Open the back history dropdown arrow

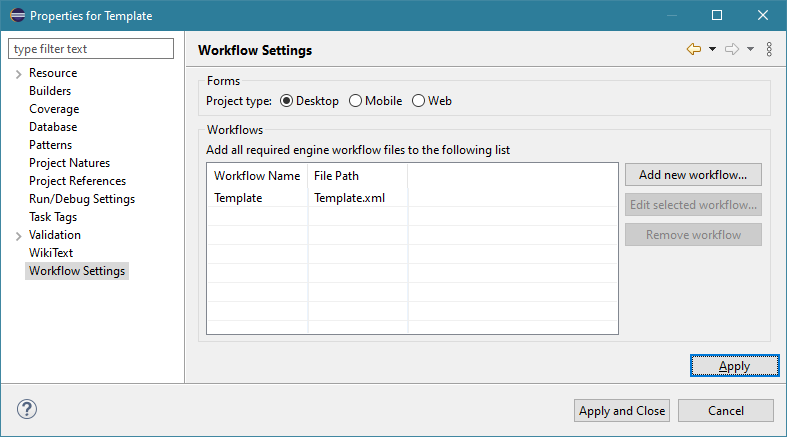[x=712, y=49]
